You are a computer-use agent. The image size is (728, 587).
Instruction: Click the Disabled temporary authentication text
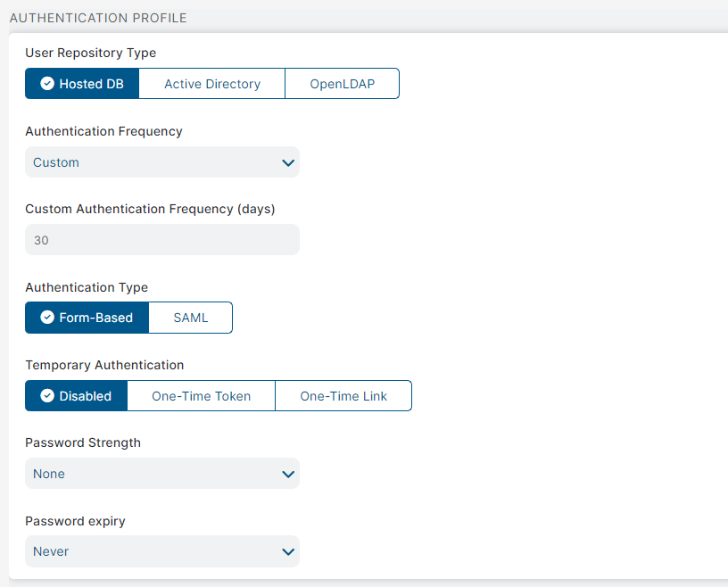pos(85,396)
